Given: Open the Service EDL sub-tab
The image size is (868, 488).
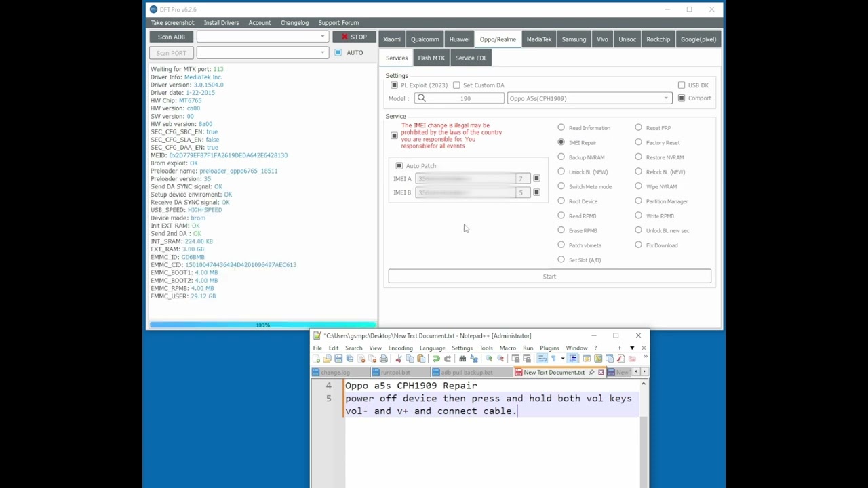Looking at the screenshot, I should point(471,58).
